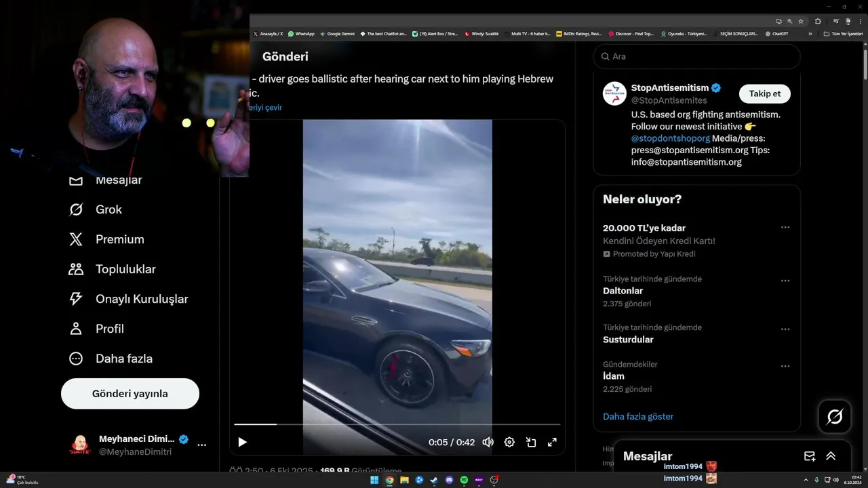
Task: Click the search magnifier icon beside Ara
Action: pos(604,56)
